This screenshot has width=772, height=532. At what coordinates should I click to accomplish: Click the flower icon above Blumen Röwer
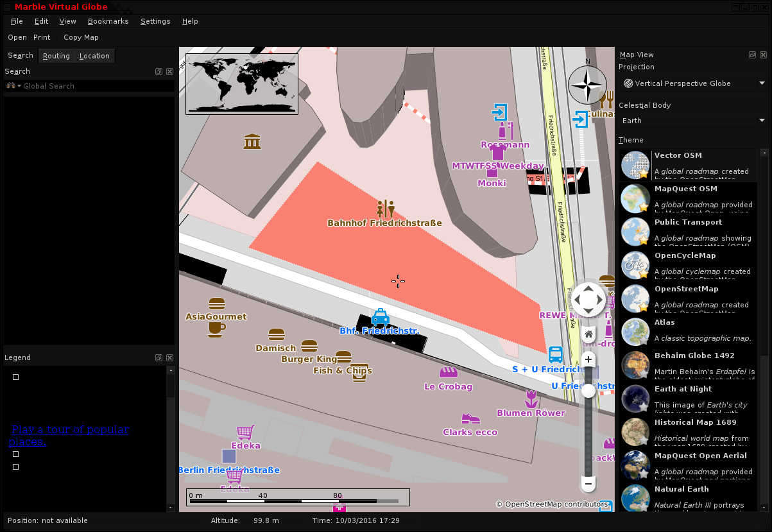click(x=531, y=398)
